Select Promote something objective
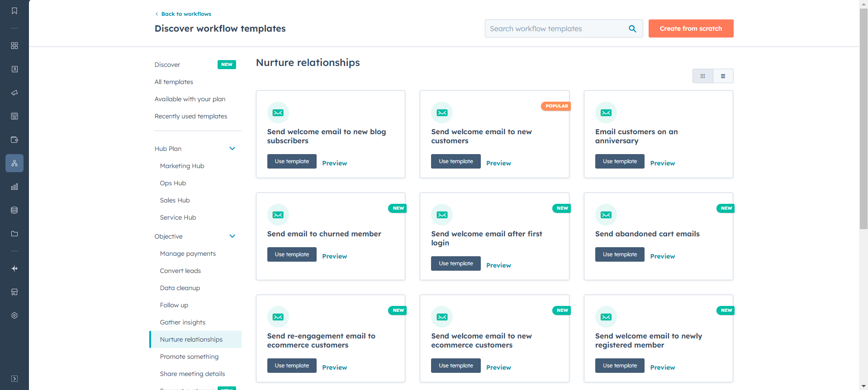Image resolution: width=868 pixels, height=390 pixels. coord(189,357)
